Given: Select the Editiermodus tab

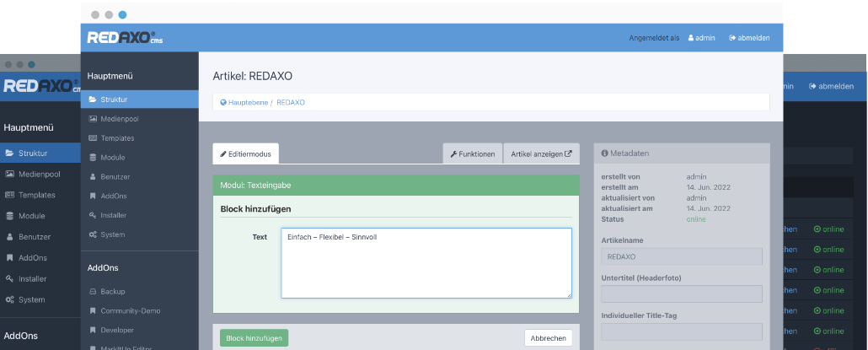Looking at the screenshot, I should click(x=246, y=154).
